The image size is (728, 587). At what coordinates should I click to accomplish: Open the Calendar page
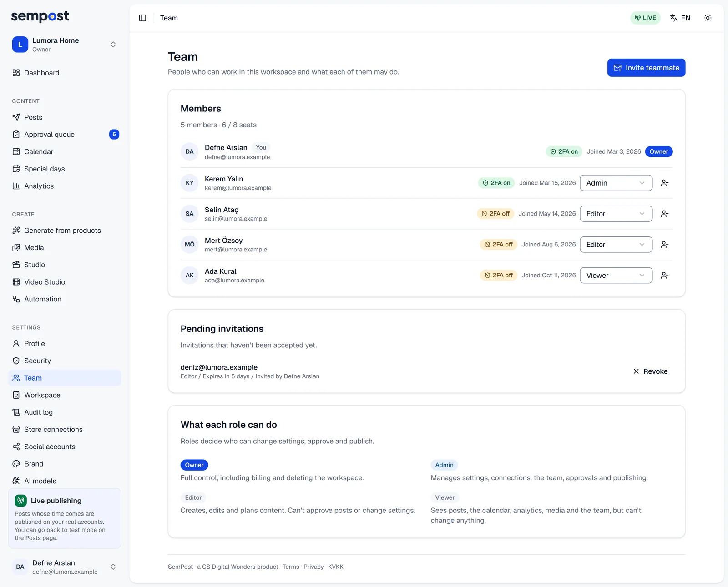click(65, 152)
